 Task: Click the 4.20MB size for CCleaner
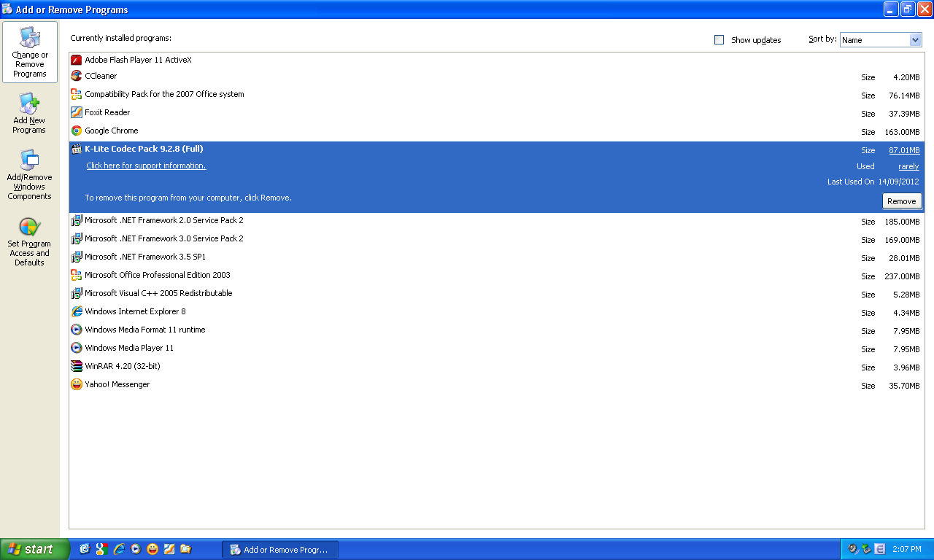coord(906,77)
